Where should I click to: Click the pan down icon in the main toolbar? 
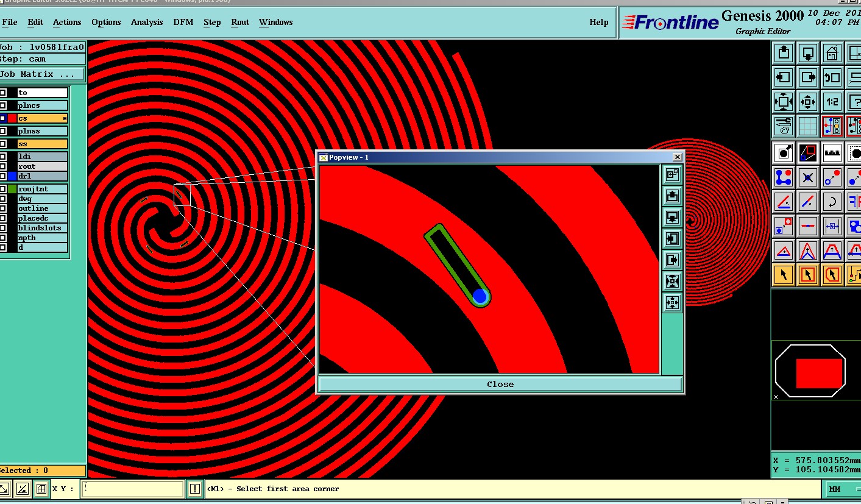click(808, 53)
